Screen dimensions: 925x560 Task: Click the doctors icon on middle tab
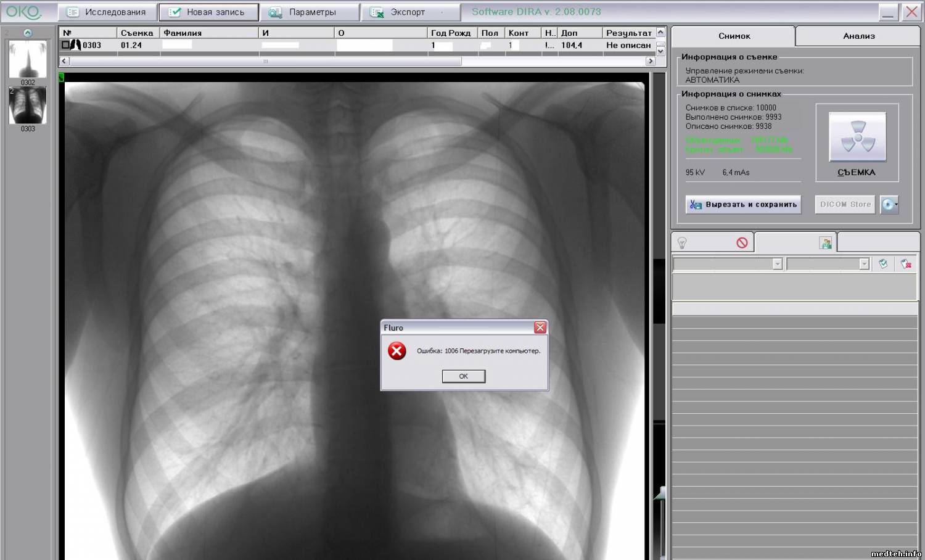click(x=826, y=243)
